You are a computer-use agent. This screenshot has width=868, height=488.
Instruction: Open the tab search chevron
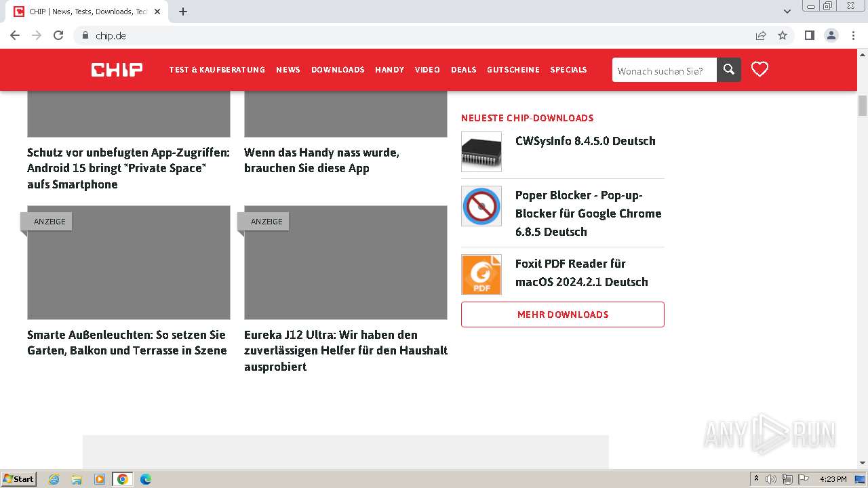tap(787, 12)
